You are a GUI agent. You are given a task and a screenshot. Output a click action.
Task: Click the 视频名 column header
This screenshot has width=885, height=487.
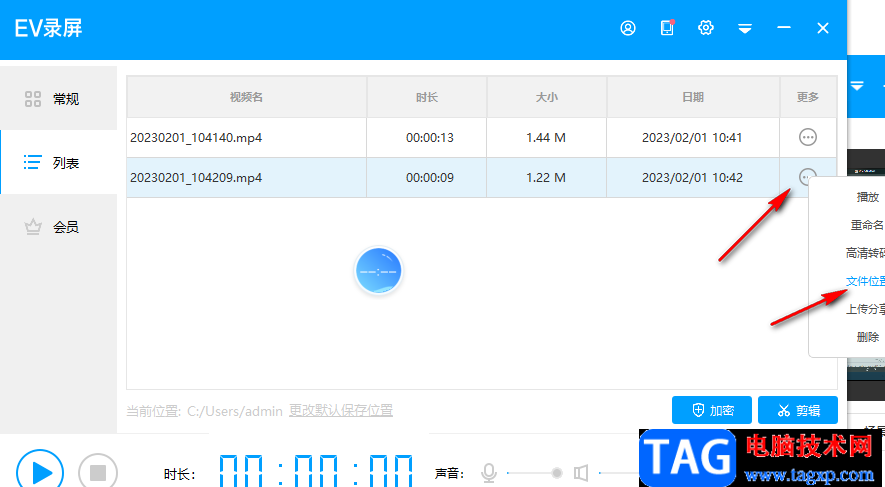(x=246, y=97)
